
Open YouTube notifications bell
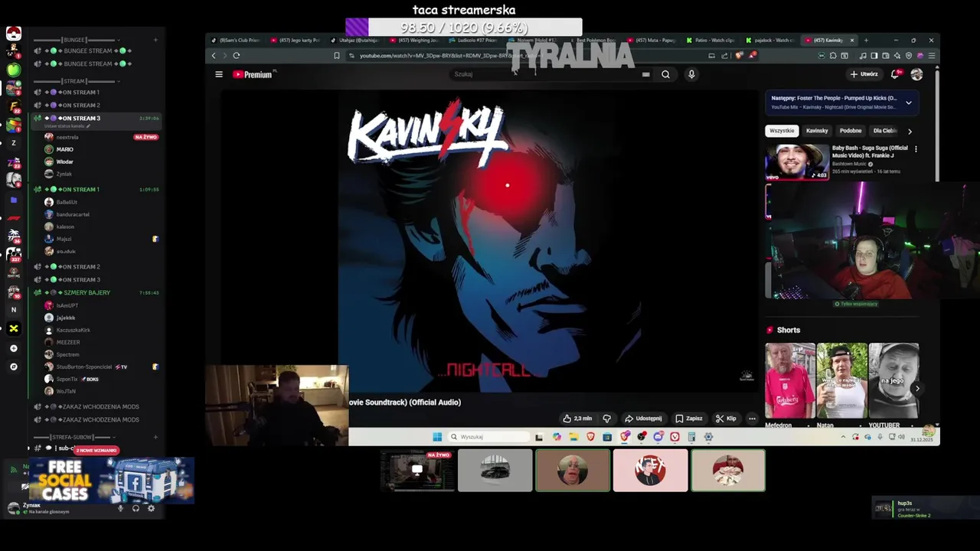(895, 74)
